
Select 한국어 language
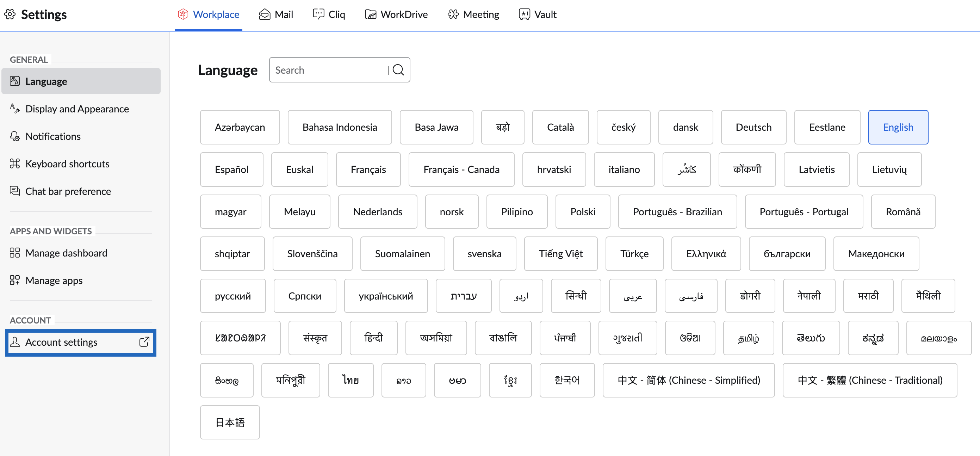point(567,380)
